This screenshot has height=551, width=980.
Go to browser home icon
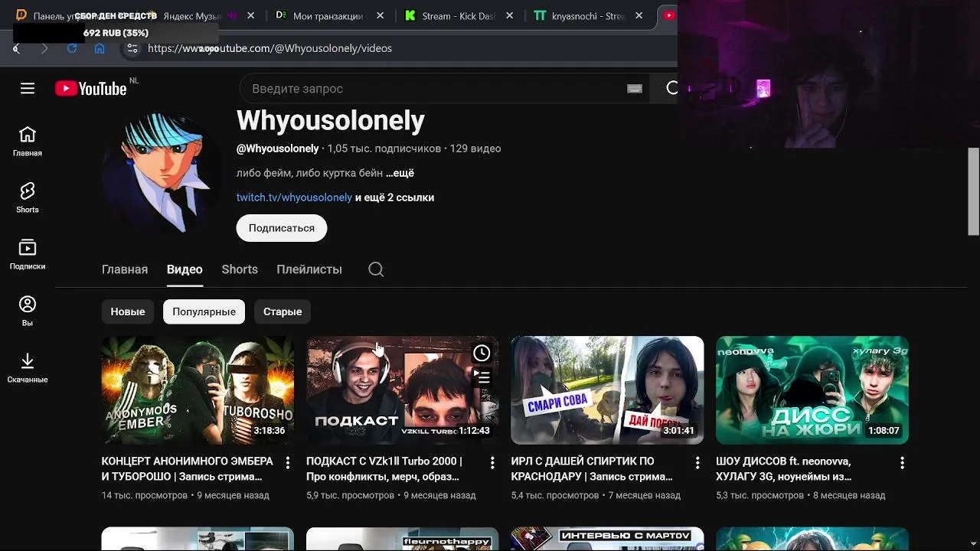coord(100,48)
